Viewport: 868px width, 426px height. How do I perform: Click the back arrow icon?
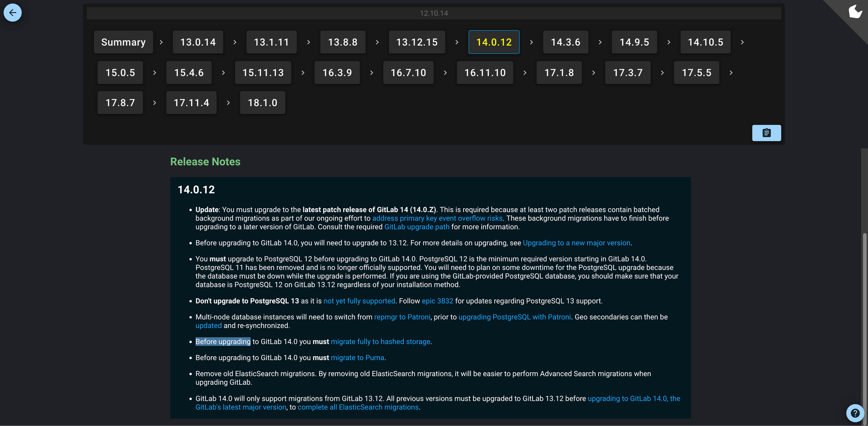pos(13,13)
